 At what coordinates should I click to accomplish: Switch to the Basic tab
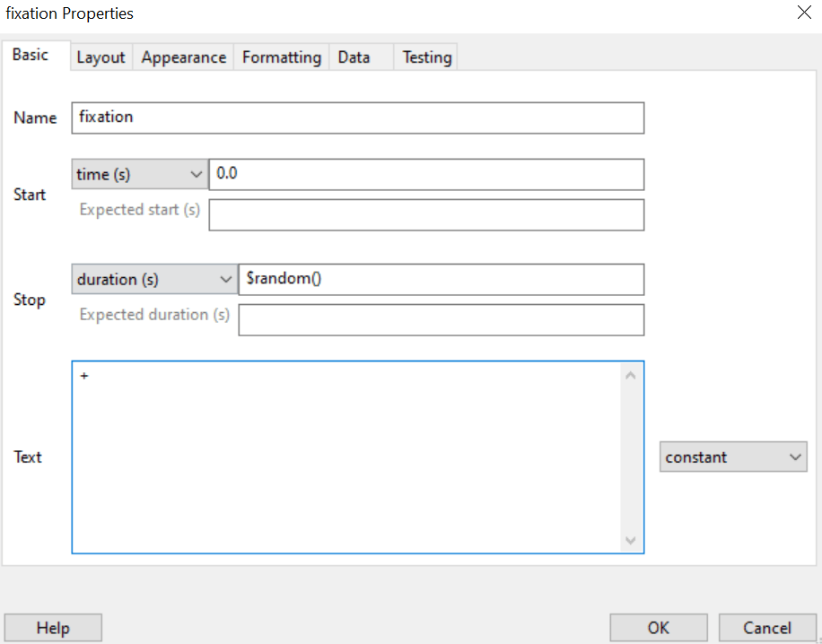[36, 55]
